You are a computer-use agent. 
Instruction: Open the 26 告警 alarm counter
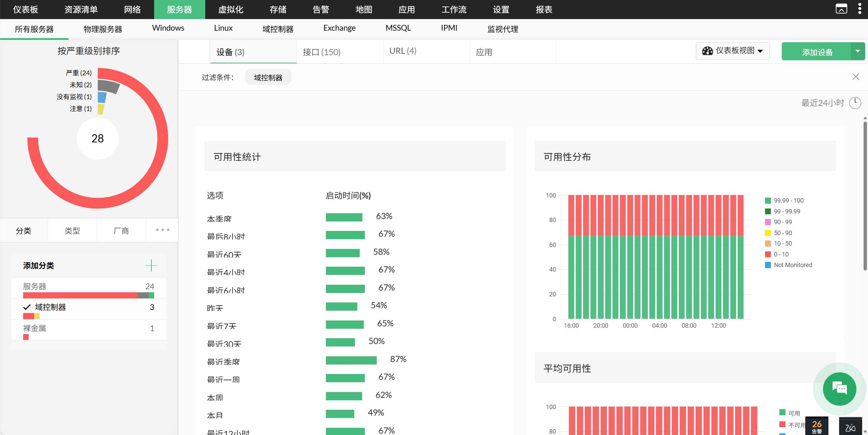click(x=817, y=426)
